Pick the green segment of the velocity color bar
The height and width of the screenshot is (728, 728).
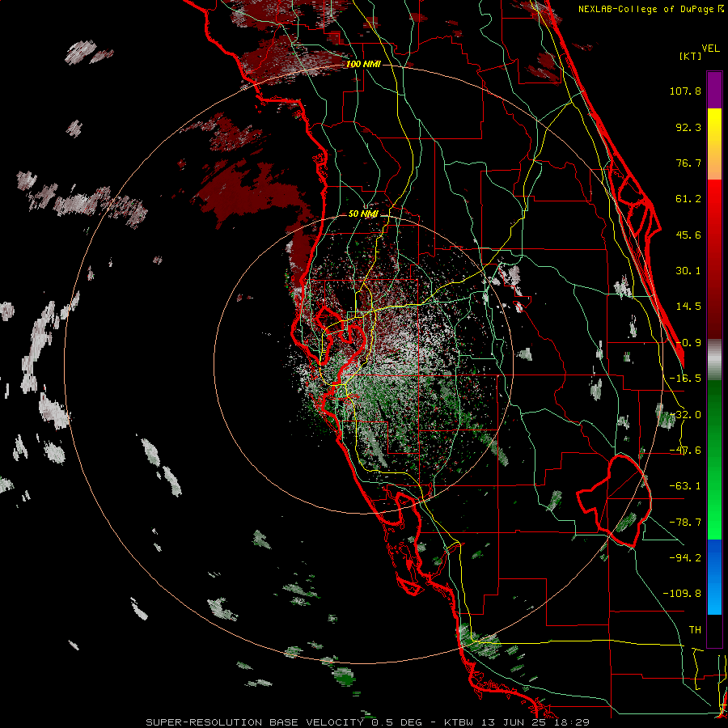714,459
